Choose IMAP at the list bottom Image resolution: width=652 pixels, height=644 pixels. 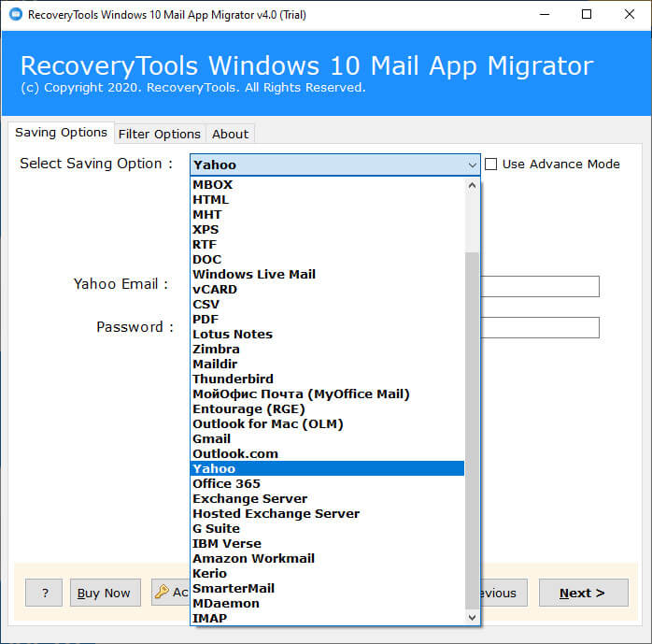coord(327,618)
